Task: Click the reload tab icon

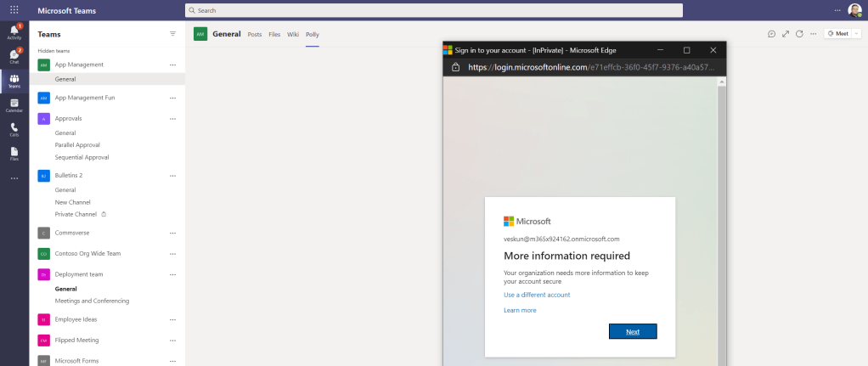Action: point(799,34)
